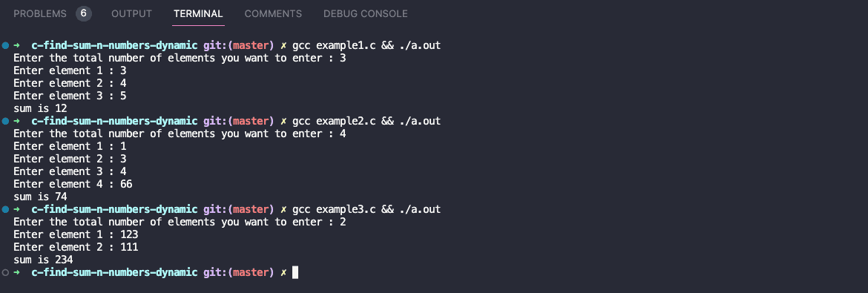Switch to the OUTPUT tab
This screenshot has width=868, height=293.
pyautogui.click(x=132, y=14)
